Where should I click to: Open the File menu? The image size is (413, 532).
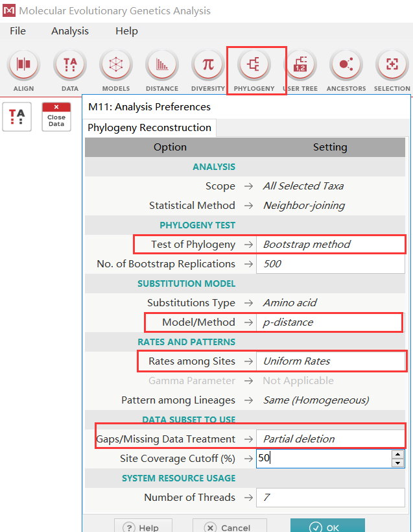18,31
